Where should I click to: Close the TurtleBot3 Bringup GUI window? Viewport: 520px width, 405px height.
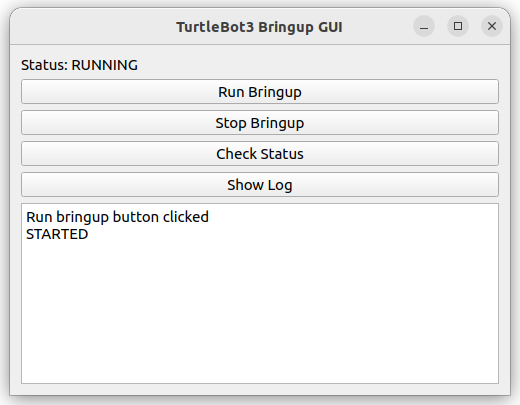pos(492,26)
